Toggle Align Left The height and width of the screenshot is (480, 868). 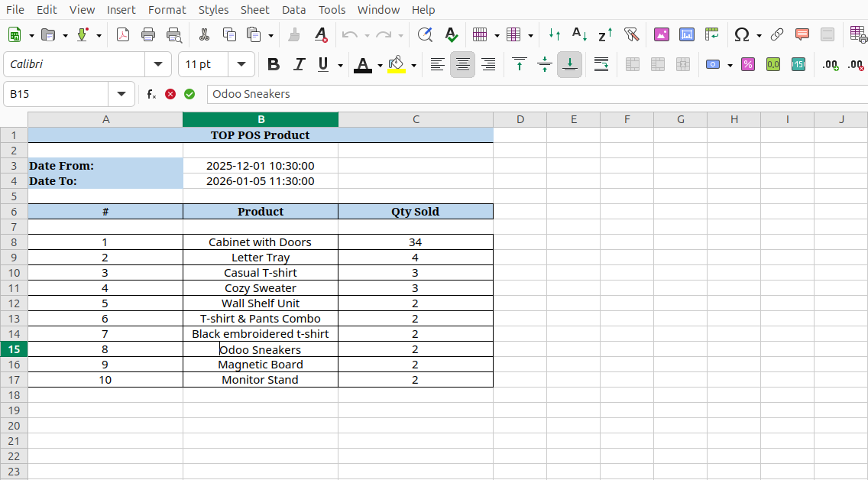pos(437,64)
